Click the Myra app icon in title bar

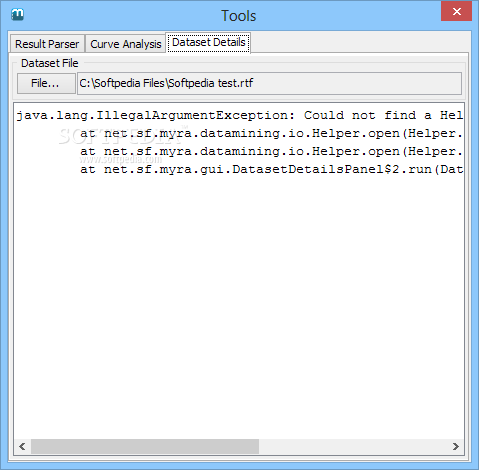tap(17, 14)
